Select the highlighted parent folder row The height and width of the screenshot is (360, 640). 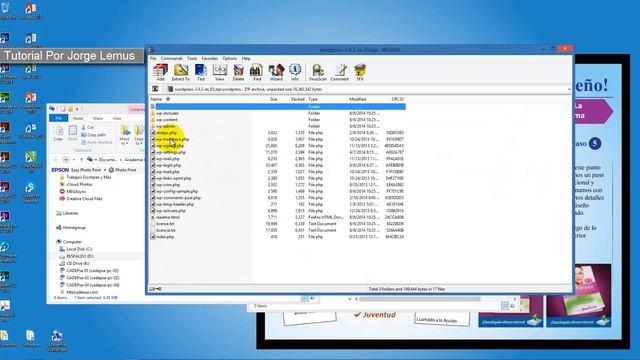(278, 107)
